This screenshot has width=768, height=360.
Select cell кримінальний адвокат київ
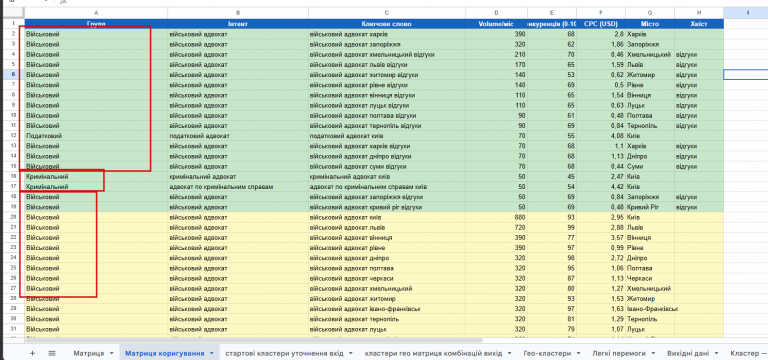(387, 176)
